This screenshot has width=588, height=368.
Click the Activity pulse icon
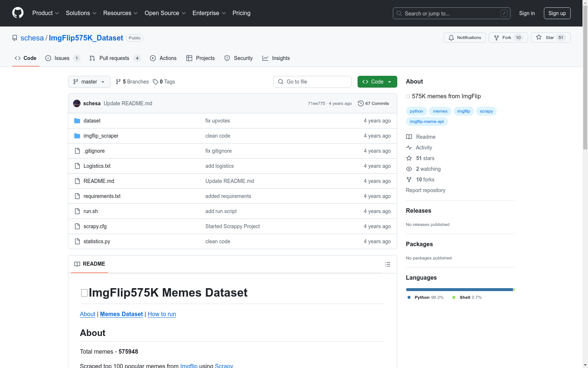click(409, 148)
